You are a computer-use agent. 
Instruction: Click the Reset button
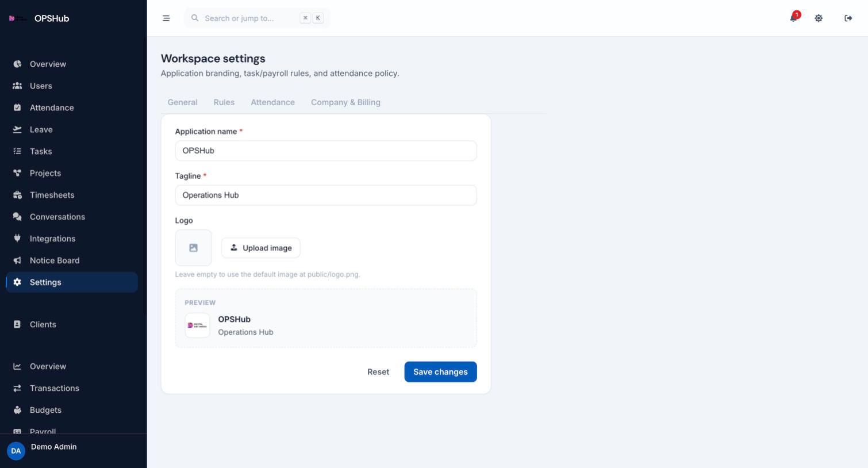[x=378, y=372]
